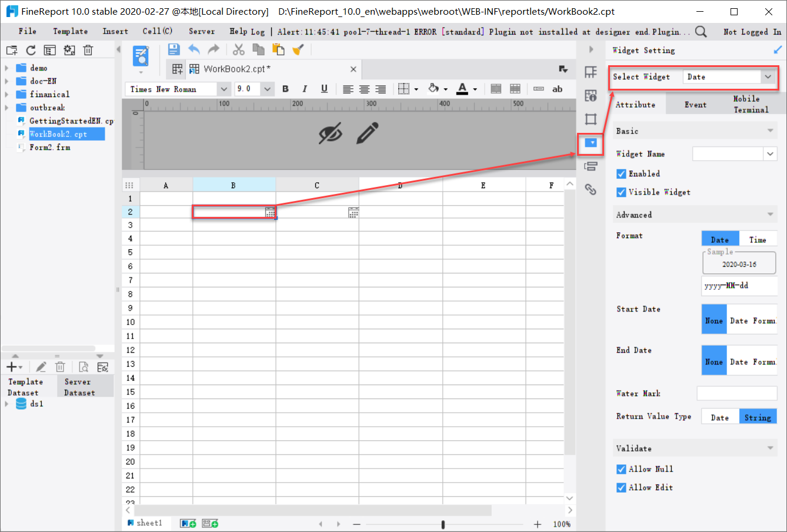Image resolution: width=787 pixels, height=532 pixels.
Task: Open the Template menu
Action: coord(71,31)
